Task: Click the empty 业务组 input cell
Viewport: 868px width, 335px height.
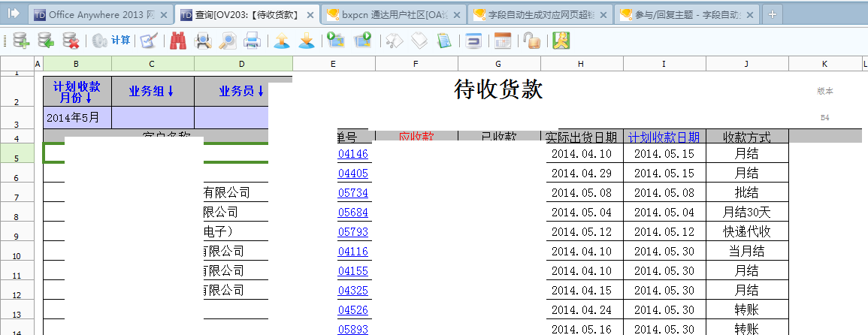Action: click(x=153, y=117)
